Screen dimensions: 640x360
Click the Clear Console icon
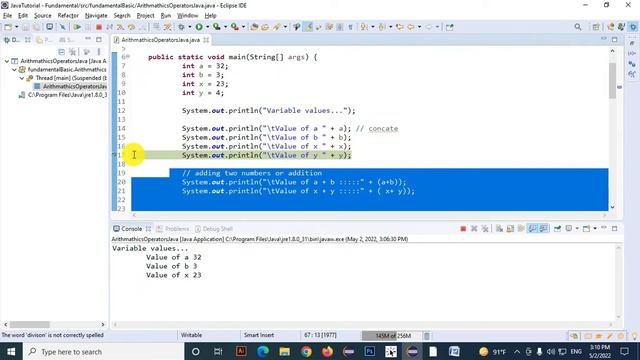click(x=499, y=229)
